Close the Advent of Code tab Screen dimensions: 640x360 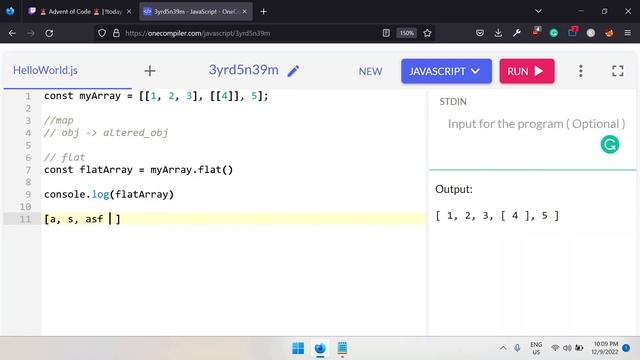[x=129, y=11]
